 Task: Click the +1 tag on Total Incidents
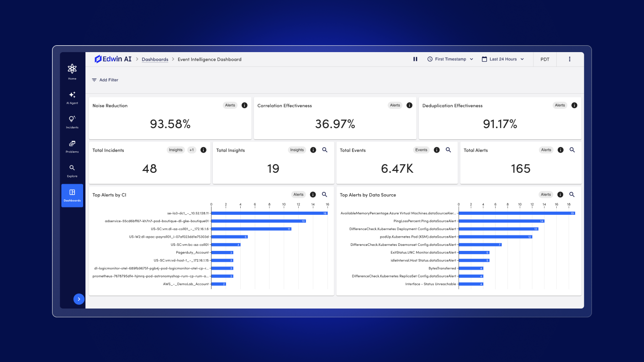point(192,150)
